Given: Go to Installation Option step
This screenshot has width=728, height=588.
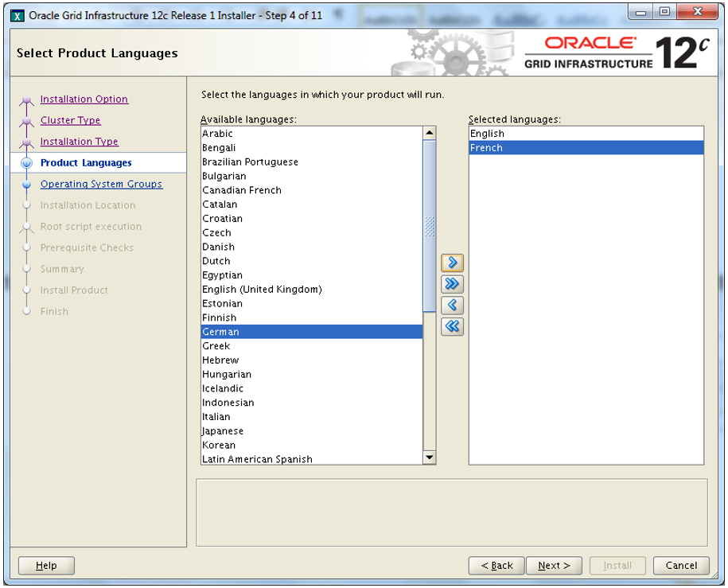Looking at the screenshot, I should click(x=84, y=99).
